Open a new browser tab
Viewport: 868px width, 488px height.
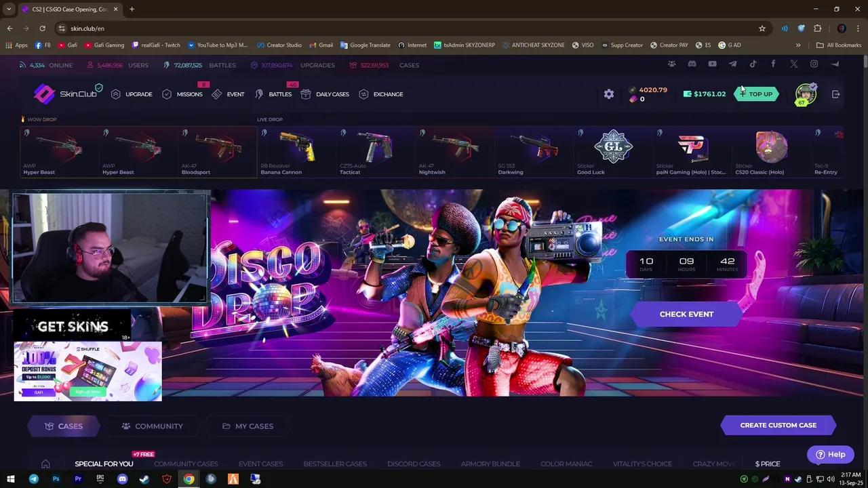132,9
